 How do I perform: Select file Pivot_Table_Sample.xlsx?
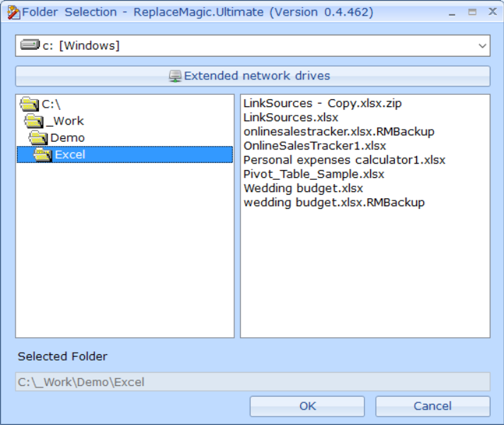(314, 174)
